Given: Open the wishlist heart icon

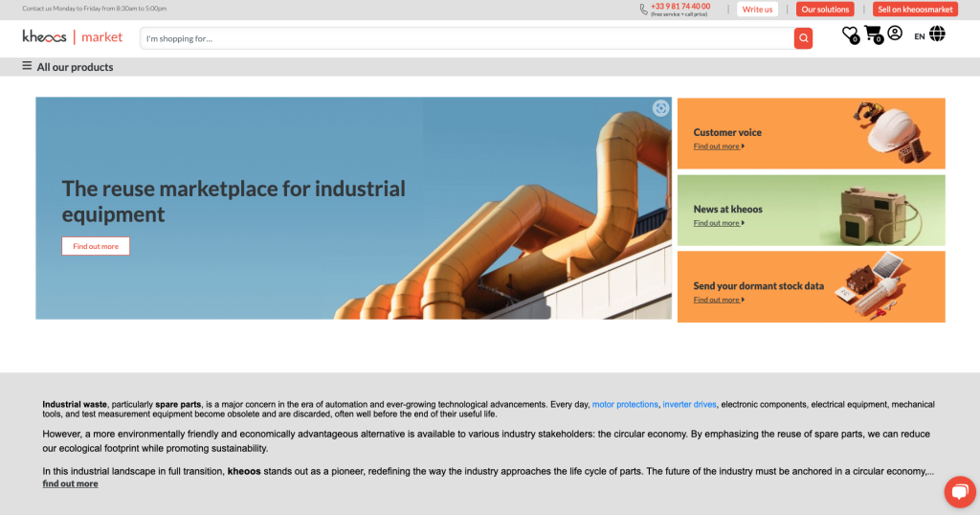Looking at the screenshot, I should click(850, 34).
